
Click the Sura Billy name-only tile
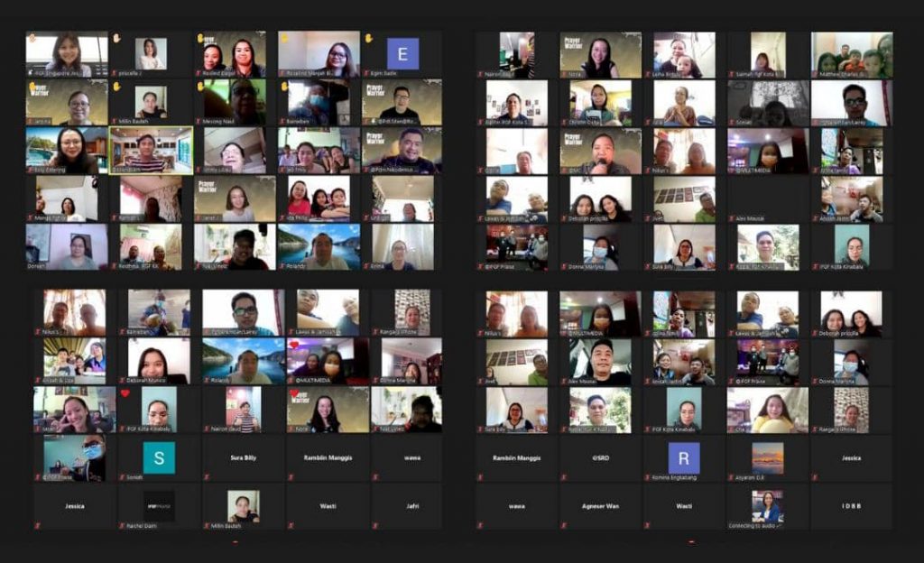point(243,457)
